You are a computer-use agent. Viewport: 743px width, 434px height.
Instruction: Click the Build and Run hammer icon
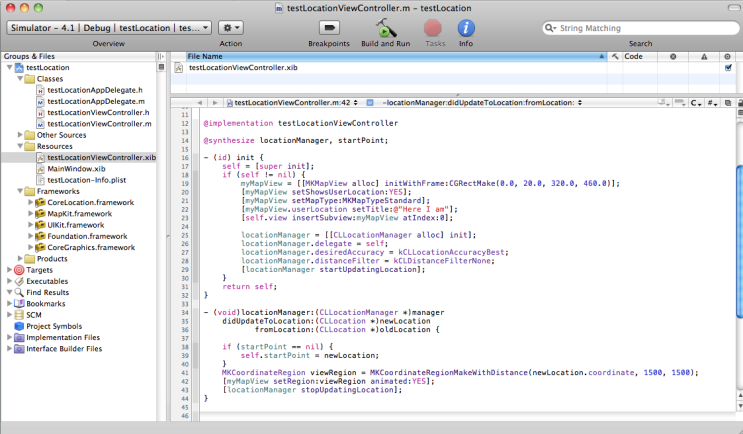(x=386, y=28)
